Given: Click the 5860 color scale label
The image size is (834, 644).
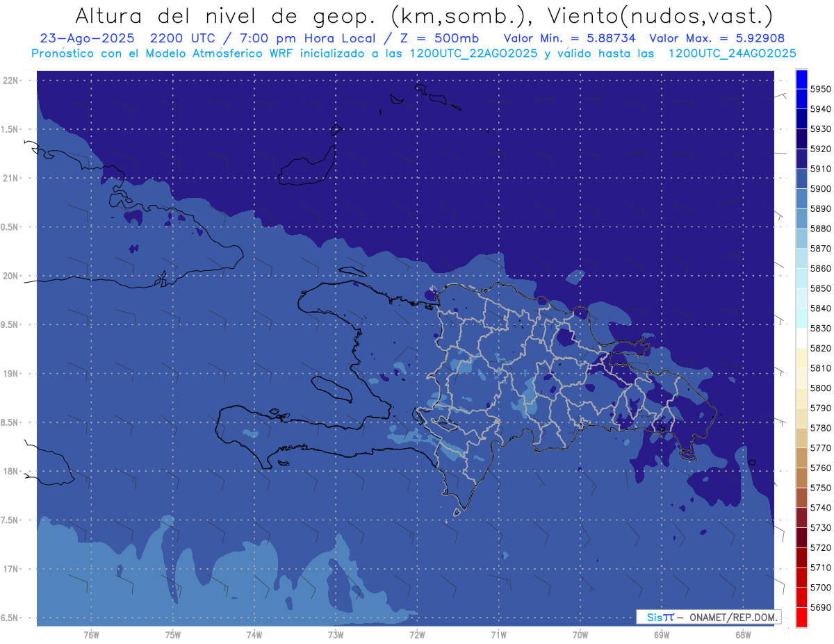Looking at the screenshot, I should [821, 268].
